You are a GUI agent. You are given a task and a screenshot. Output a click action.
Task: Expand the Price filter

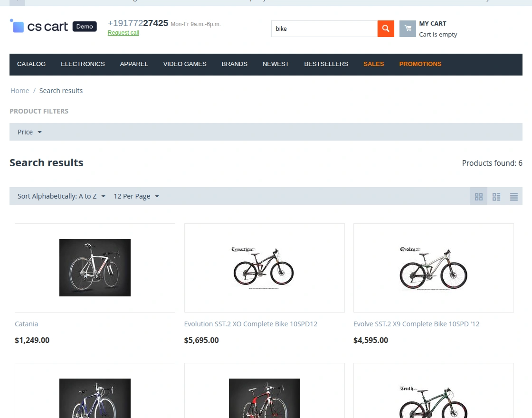point(29,132)
